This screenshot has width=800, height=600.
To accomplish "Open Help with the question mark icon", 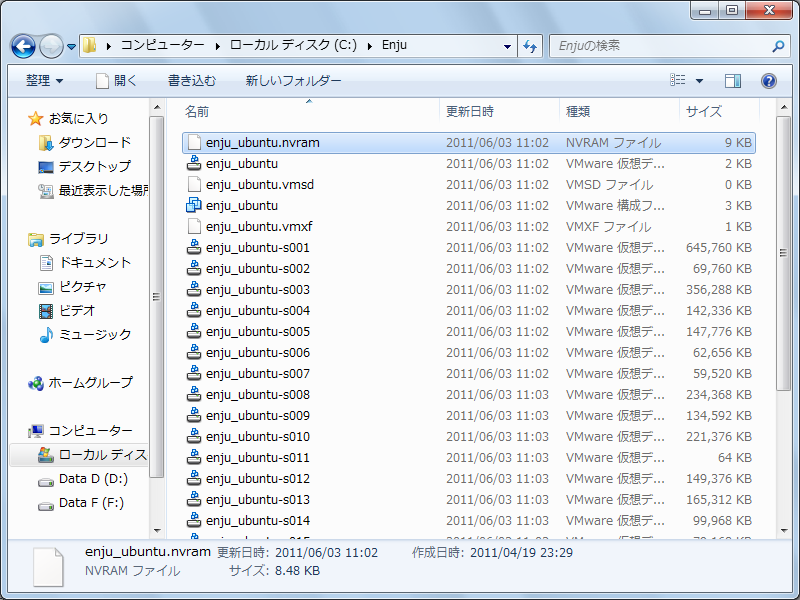I will pos(769,81).
